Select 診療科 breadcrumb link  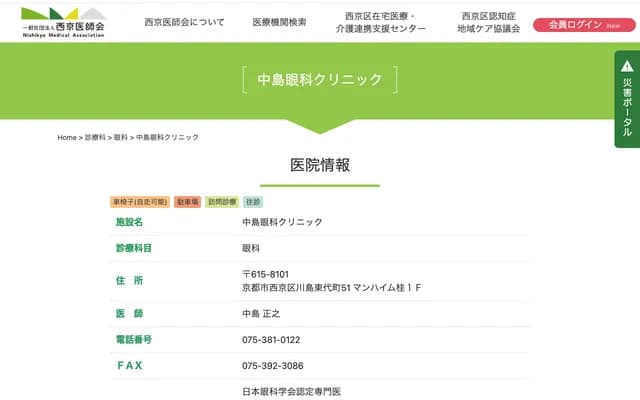[x=95, y=137]
